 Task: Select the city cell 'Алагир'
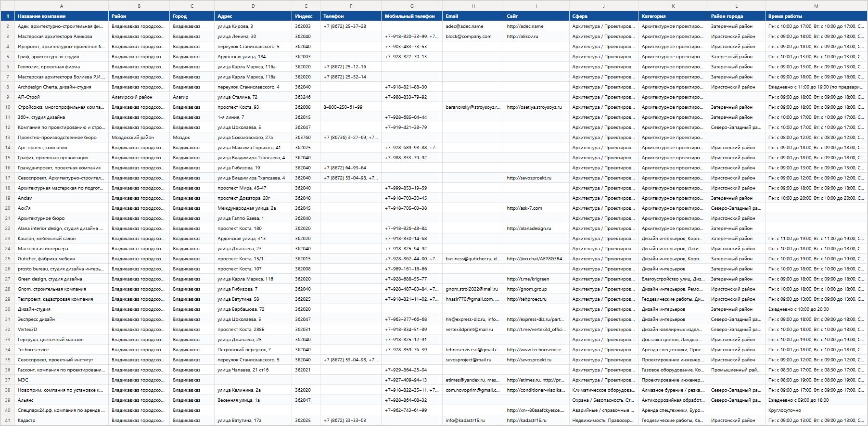(x=192, y=97)
